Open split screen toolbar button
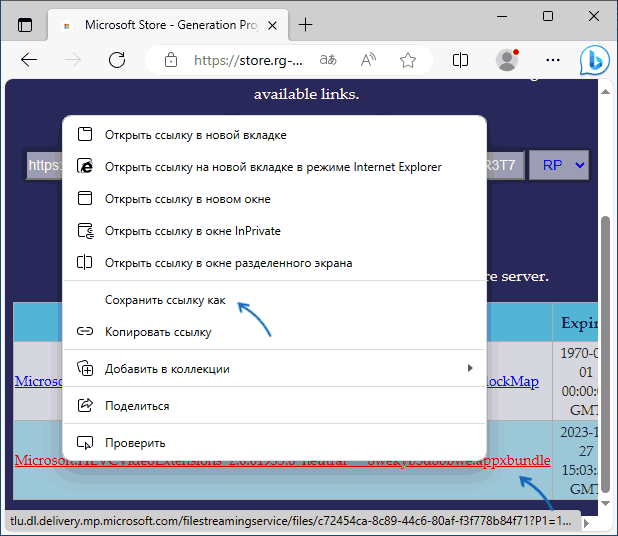Image resolution: width=618 pixels, height=536 pixels. coord(460,60)
